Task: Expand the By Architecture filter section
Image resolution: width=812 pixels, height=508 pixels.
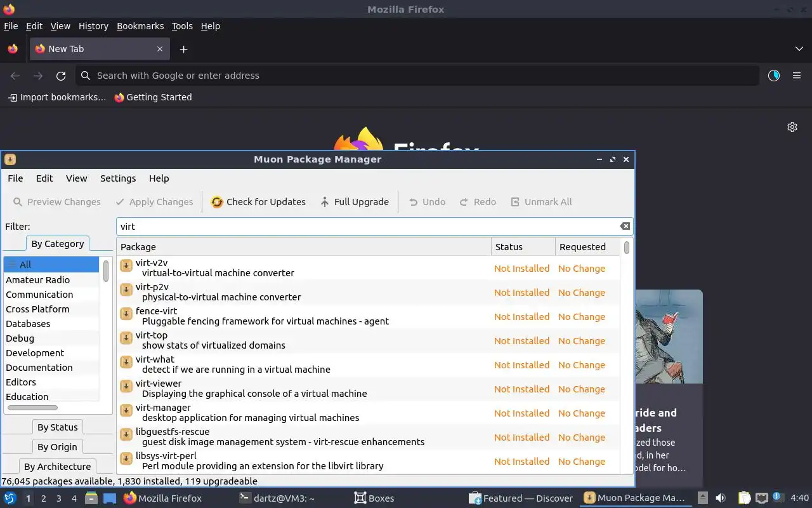Action: [57, 467]
